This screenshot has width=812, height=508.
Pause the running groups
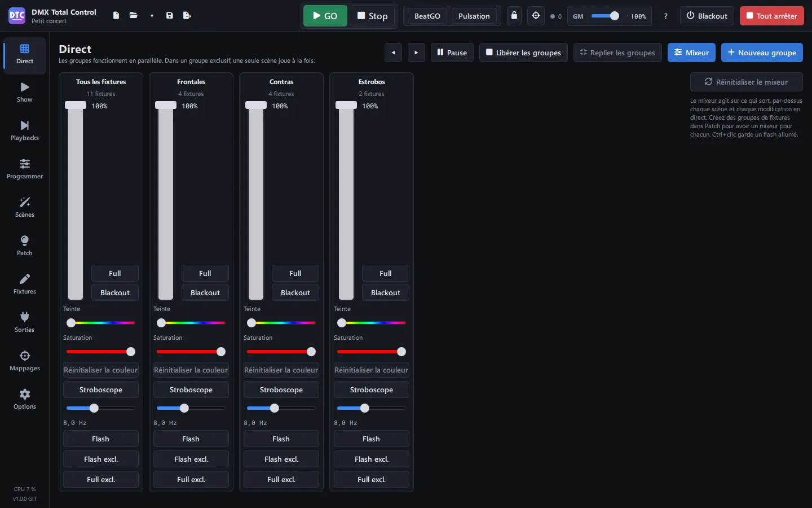(452, 52)
